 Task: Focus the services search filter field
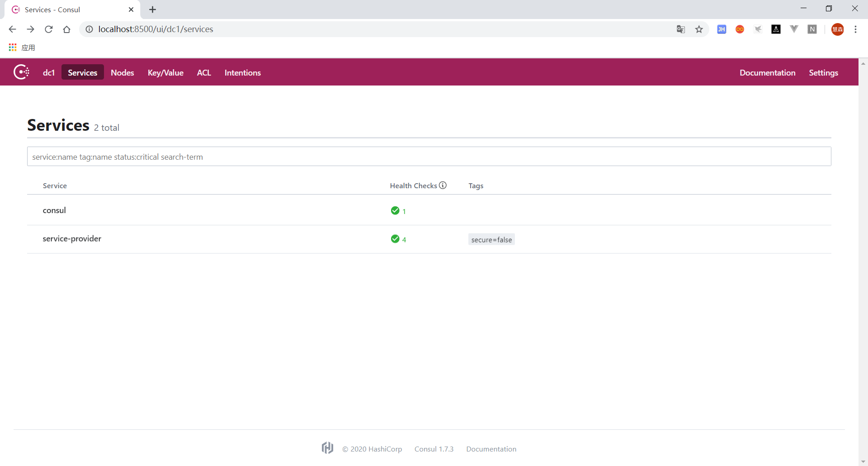tap(429, 157)
